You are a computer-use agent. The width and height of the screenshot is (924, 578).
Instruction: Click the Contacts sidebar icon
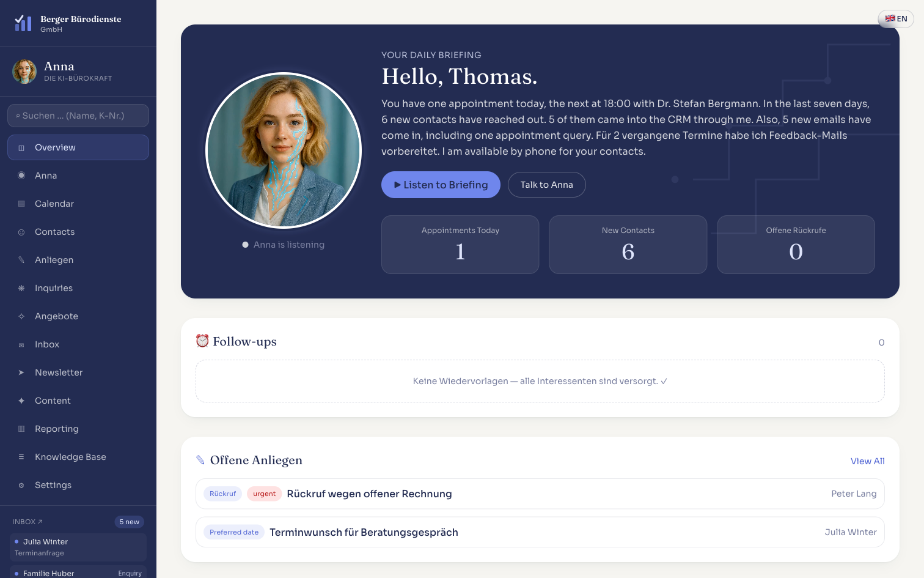click(x=21, y=232)
